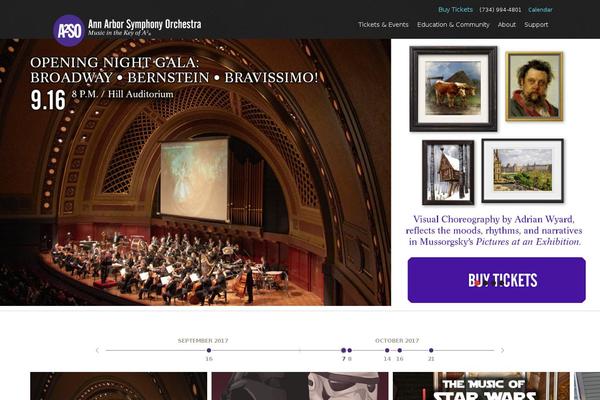The image size is (600, 400).
Task: Click the Ann Arbor Symphony Orchestra title
Action: (x=145, y=24)
